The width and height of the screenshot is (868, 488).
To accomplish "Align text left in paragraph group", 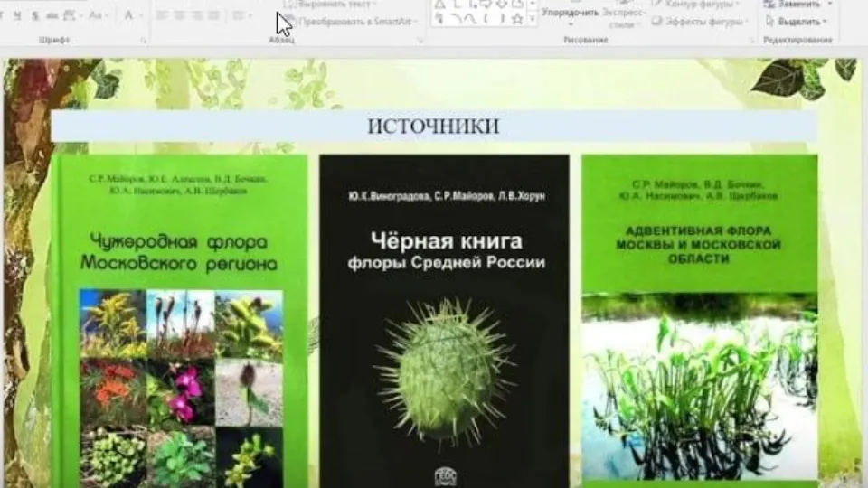I will [x=162, y=15].
